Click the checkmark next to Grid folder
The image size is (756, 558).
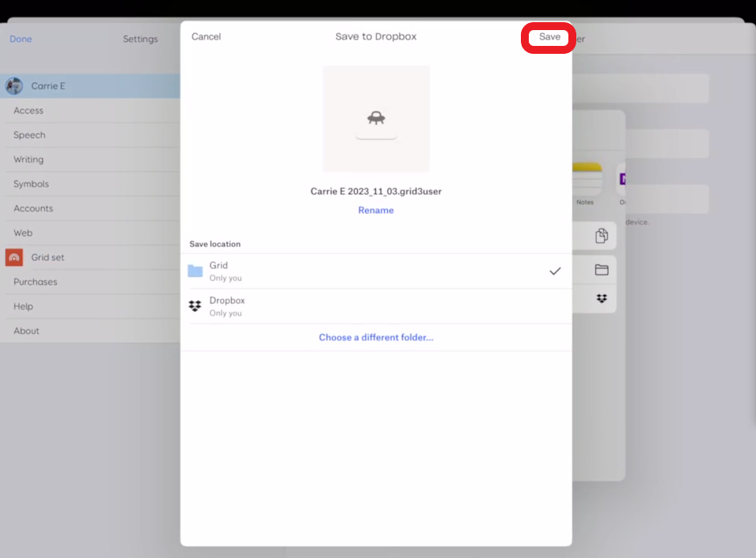tap(555, 271)
